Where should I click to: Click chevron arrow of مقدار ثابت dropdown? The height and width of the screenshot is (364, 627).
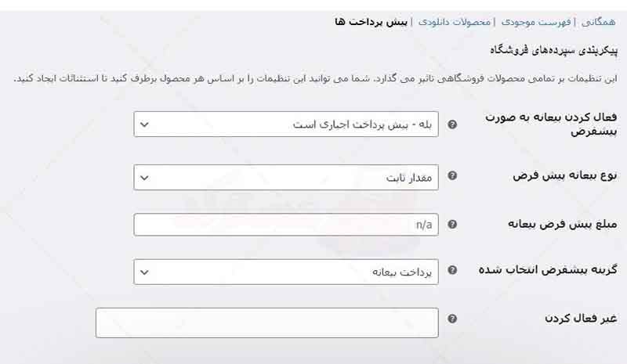click(144, 178)
